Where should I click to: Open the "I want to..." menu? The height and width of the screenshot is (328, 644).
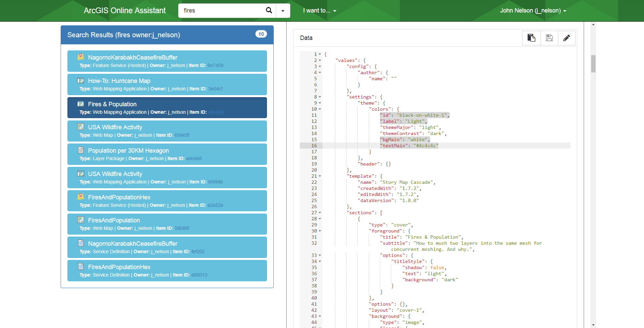point(319,10)
